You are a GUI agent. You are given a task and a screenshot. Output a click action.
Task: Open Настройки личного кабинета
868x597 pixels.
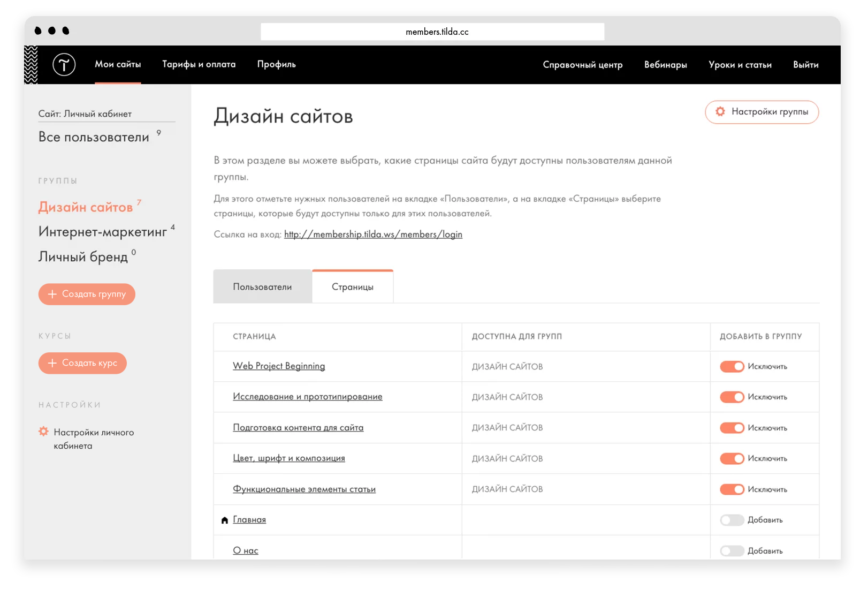coord(94,439)
